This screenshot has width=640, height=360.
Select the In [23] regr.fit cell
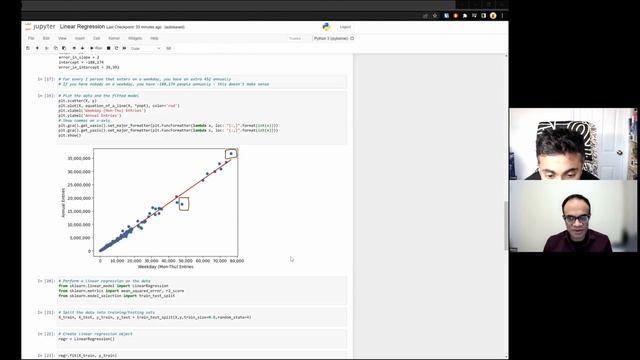click(x=202, y=356)
